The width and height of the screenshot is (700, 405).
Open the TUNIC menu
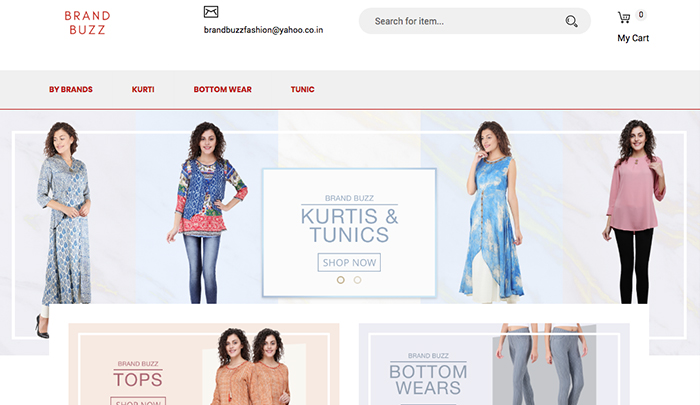302,89
